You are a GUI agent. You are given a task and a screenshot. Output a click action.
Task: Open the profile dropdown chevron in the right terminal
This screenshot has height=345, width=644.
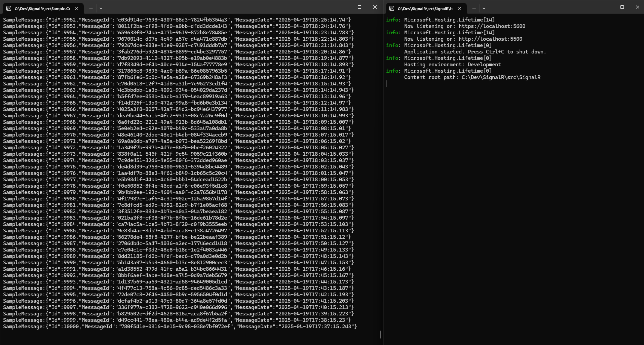click(x=484, y=8)
